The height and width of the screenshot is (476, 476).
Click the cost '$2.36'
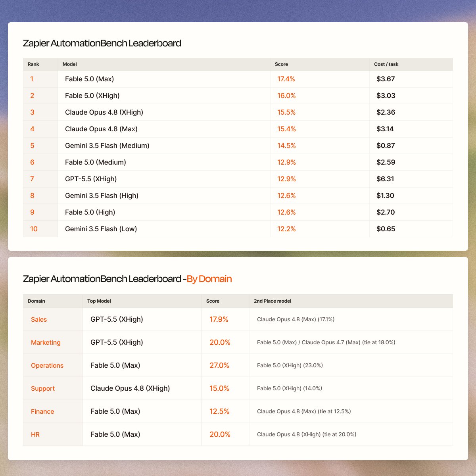(x=386, y=112)
